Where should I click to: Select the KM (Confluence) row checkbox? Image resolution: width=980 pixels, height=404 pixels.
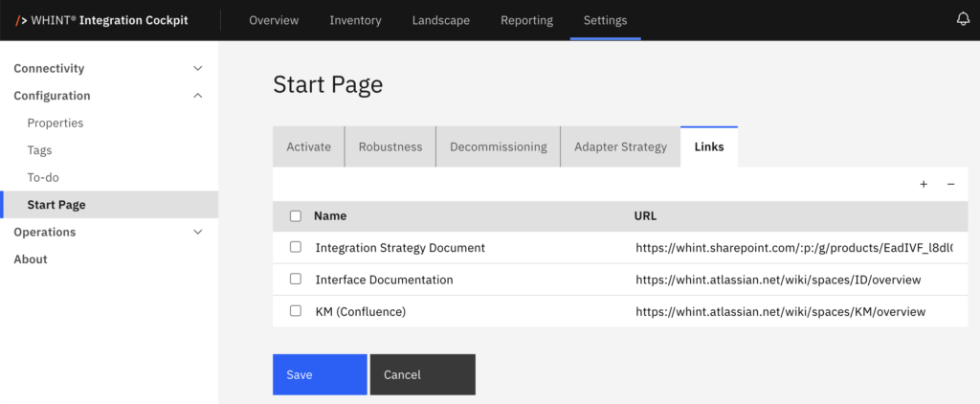pos(296,311)
